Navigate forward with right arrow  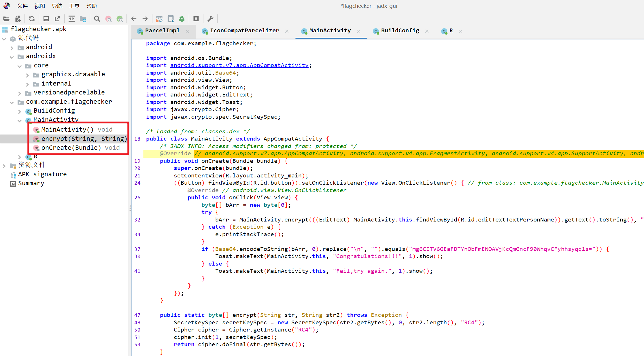145,19
